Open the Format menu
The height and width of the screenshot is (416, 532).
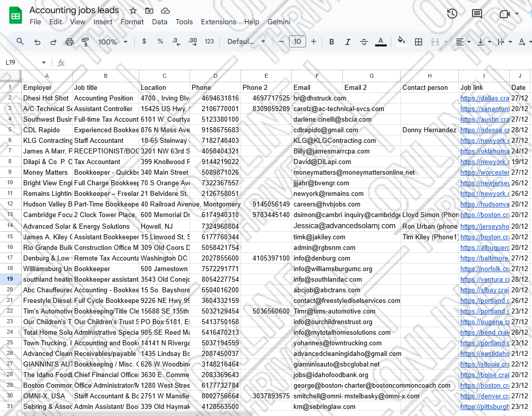[132, 22]
